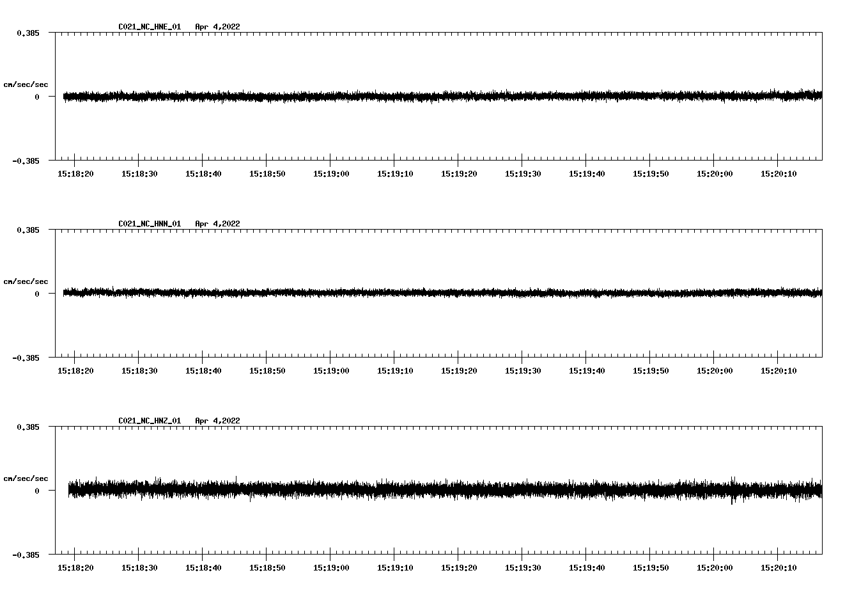This screenshot has height=591, width=868.
Task: Click the 15:18:40 time under HNZ plot
Action: point(203,568)
